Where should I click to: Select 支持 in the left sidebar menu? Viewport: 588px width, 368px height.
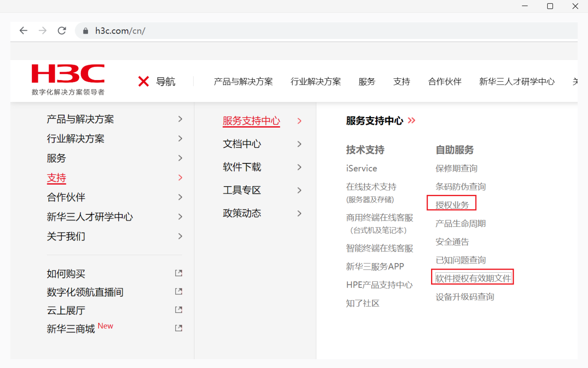pos(57,178)
